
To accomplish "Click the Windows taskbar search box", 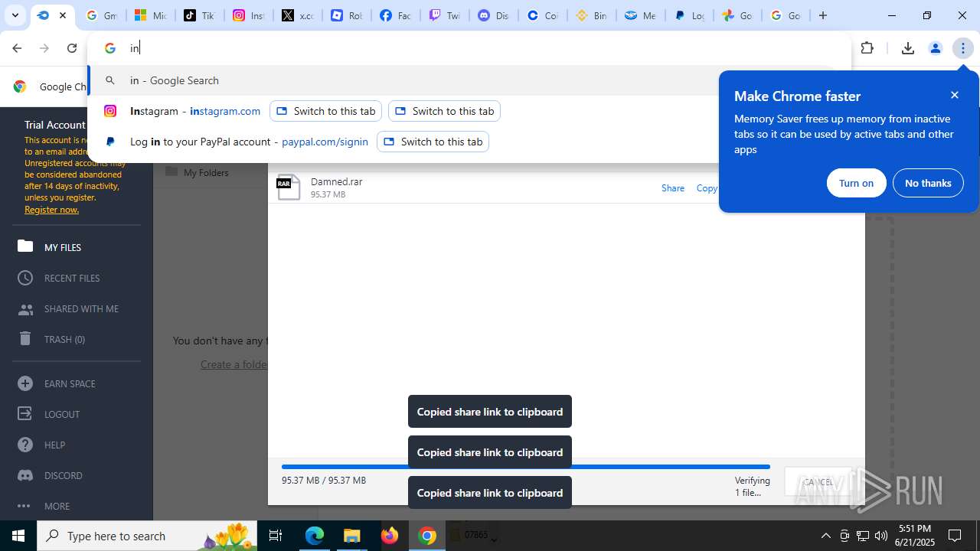I will pos(147,536).
